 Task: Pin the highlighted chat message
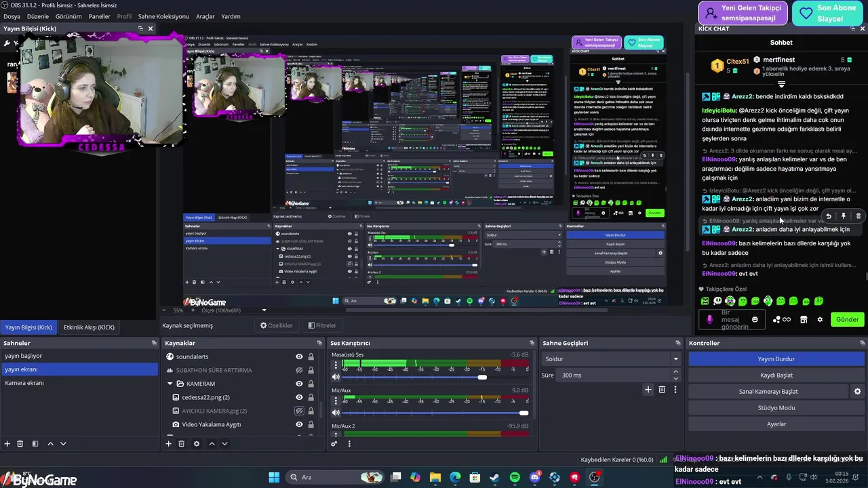(x=844, y=216)
